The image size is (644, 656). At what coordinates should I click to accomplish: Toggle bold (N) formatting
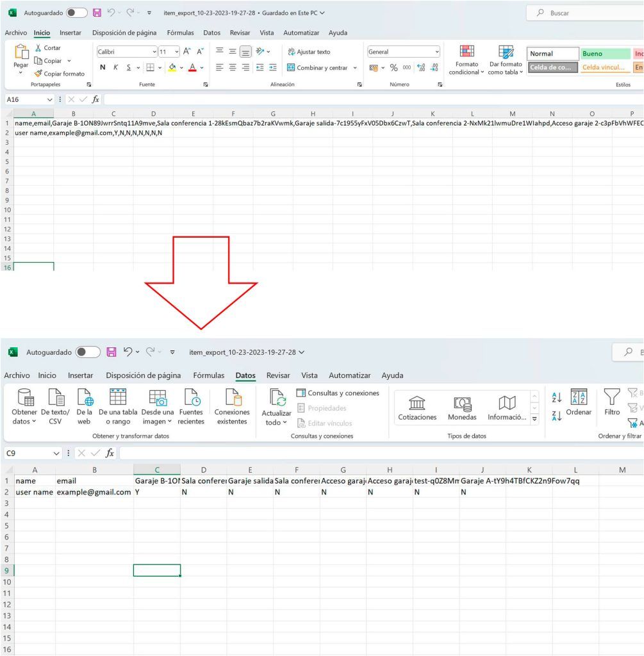[103, 67]
